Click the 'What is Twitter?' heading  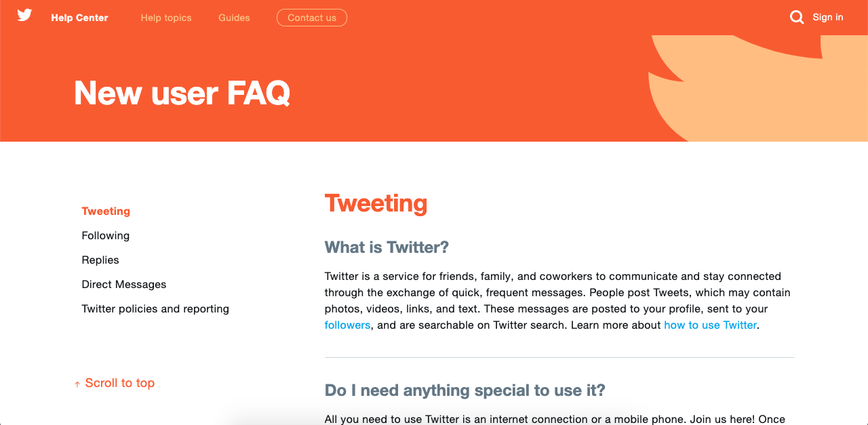tap(387, 247)
